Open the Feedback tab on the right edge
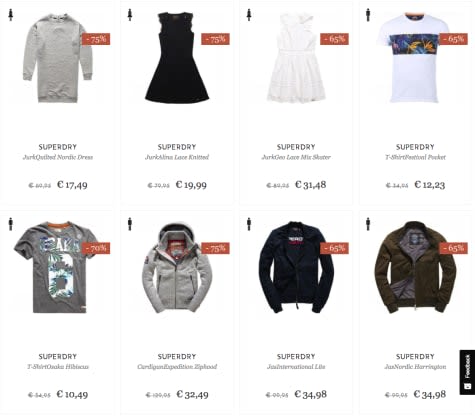 coord(467,372)
